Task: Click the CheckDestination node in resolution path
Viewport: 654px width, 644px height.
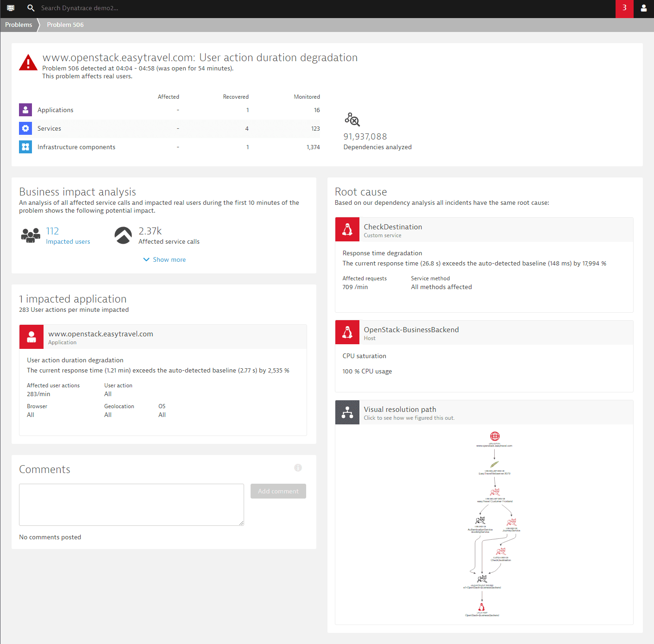Action: coord(501,552)
